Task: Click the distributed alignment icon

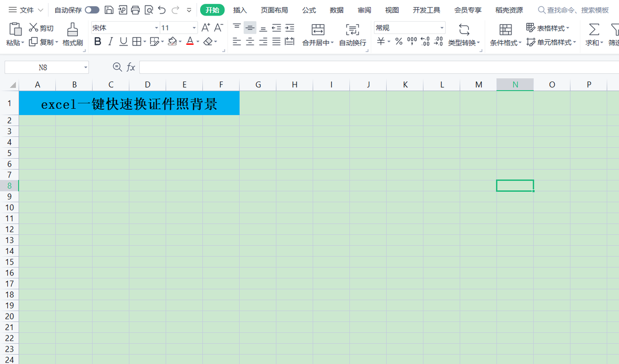Action: click(x=290, y=42)
